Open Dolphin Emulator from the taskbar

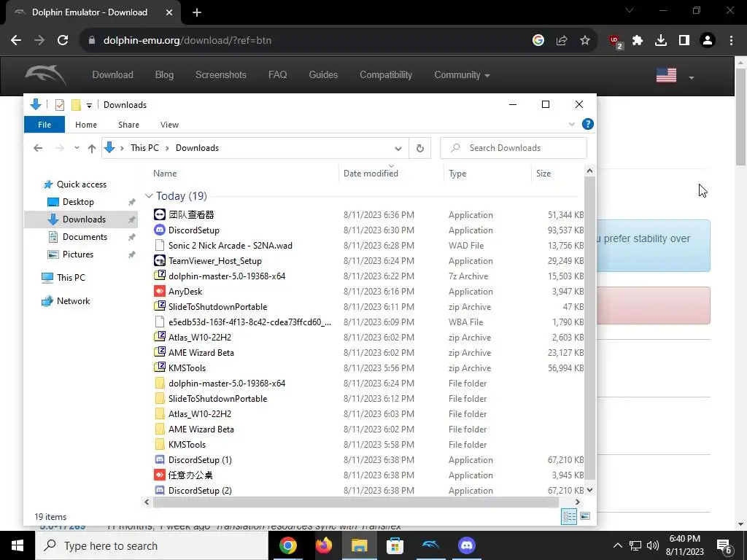430,545
